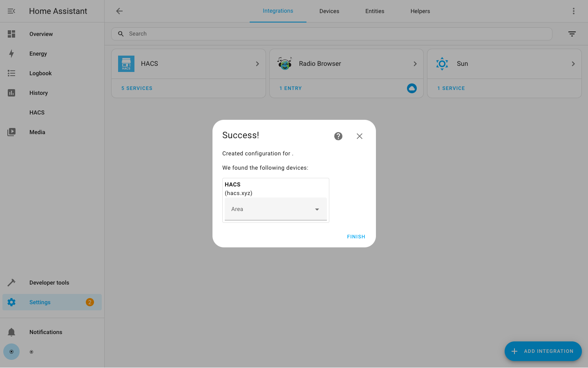This screenshot has height=368, width=588.
Task: Open the three-dot overflow menu
Action: (573, 11)
